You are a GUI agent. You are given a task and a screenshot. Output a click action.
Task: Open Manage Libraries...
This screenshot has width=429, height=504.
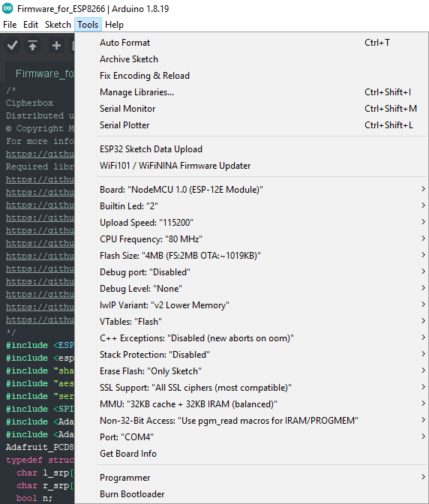pyautogui.click(x=251, y=92)
